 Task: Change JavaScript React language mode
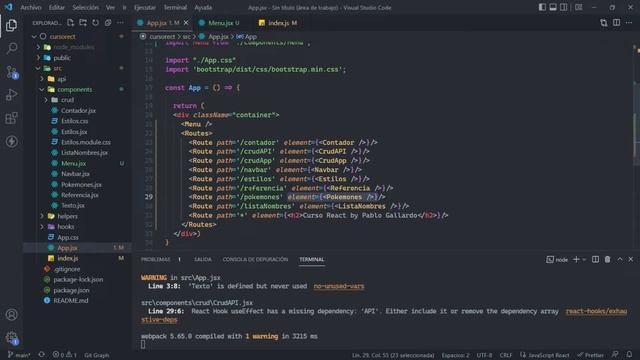[x=545, y=355]
